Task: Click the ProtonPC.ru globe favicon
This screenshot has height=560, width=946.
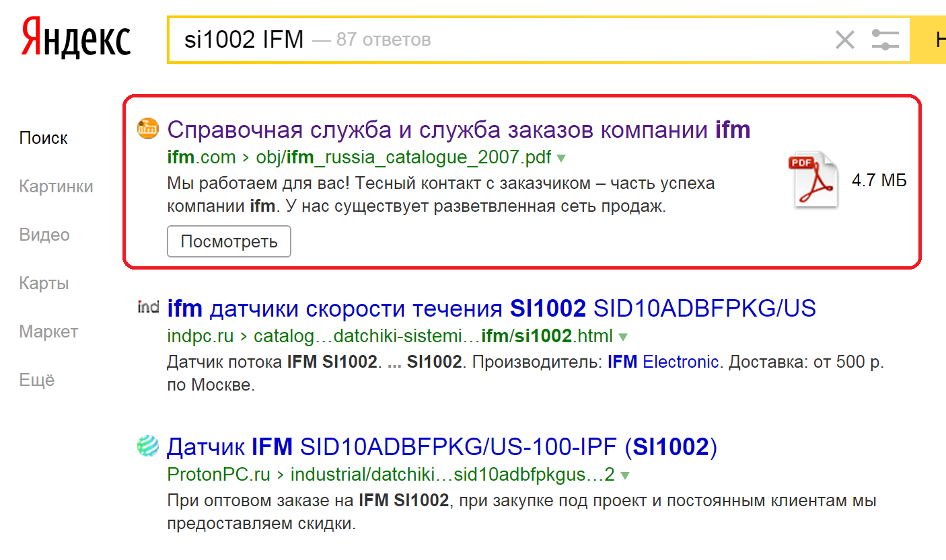Action: tap(148, 446)
